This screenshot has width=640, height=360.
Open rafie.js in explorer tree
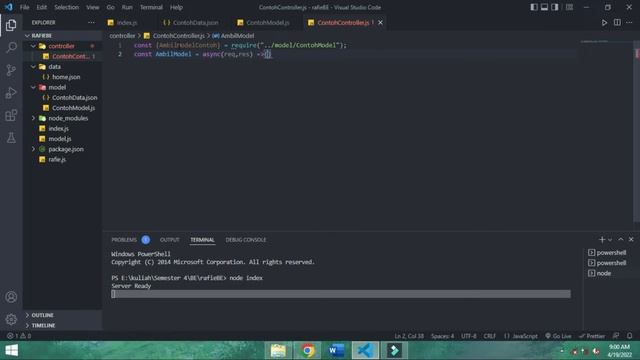coord(62,159)
